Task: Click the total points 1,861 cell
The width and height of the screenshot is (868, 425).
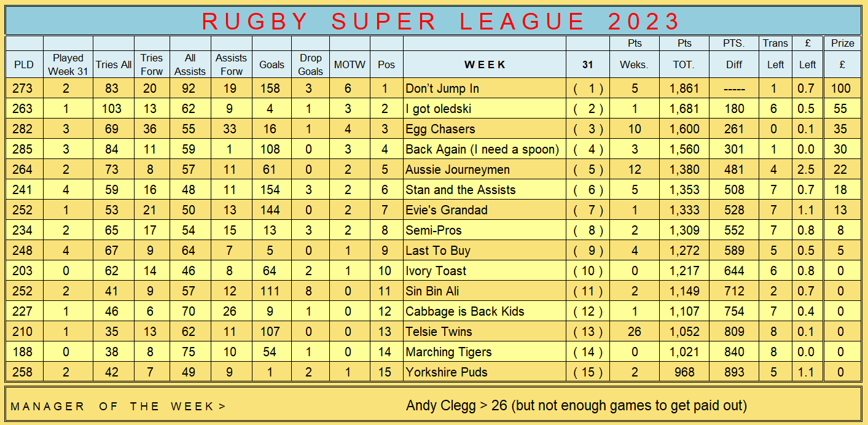Action: click(x=684, y=88)
